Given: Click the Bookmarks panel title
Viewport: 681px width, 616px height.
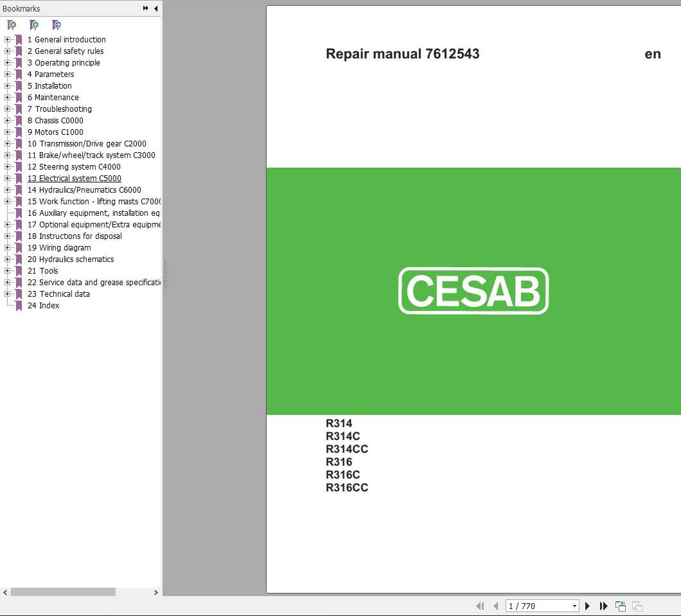Looking at the screenshot, I should 21,8.
